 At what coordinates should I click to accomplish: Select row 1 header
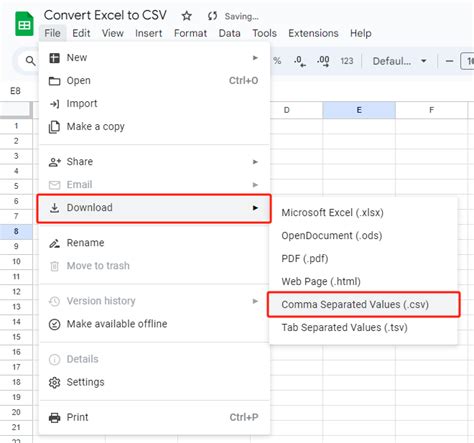click(16, 126)
